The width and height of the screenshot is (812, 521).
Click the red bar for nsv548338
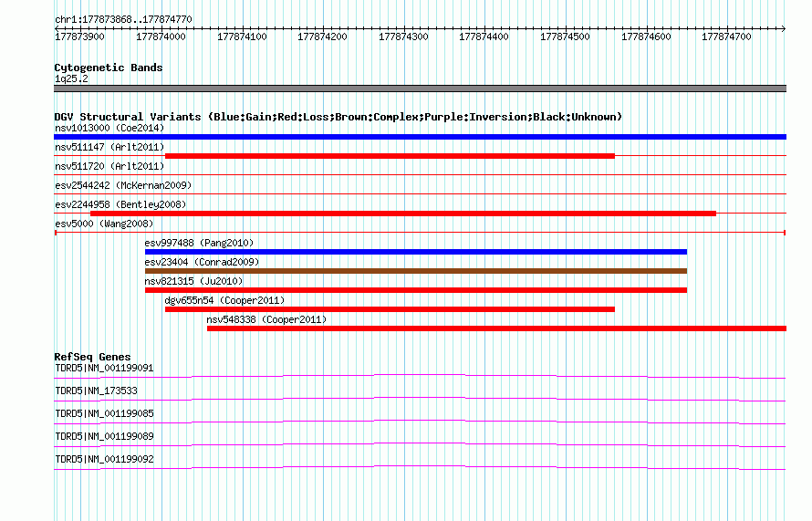[496, 328]
